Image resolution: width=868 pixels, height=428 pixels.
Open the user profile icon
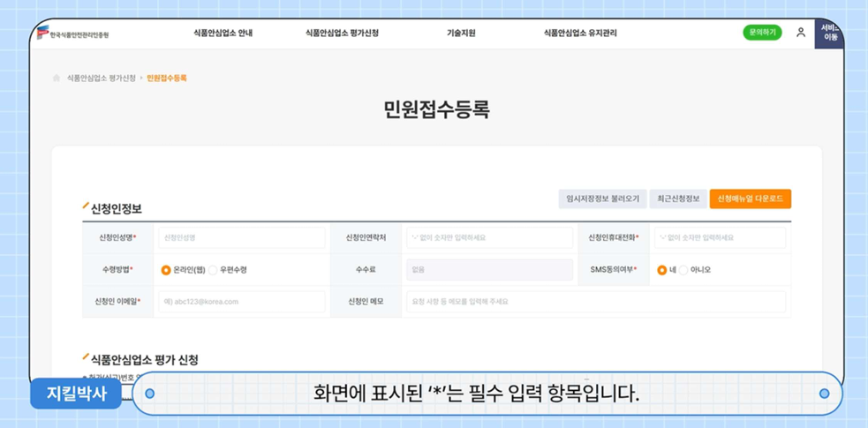[801, 33]
